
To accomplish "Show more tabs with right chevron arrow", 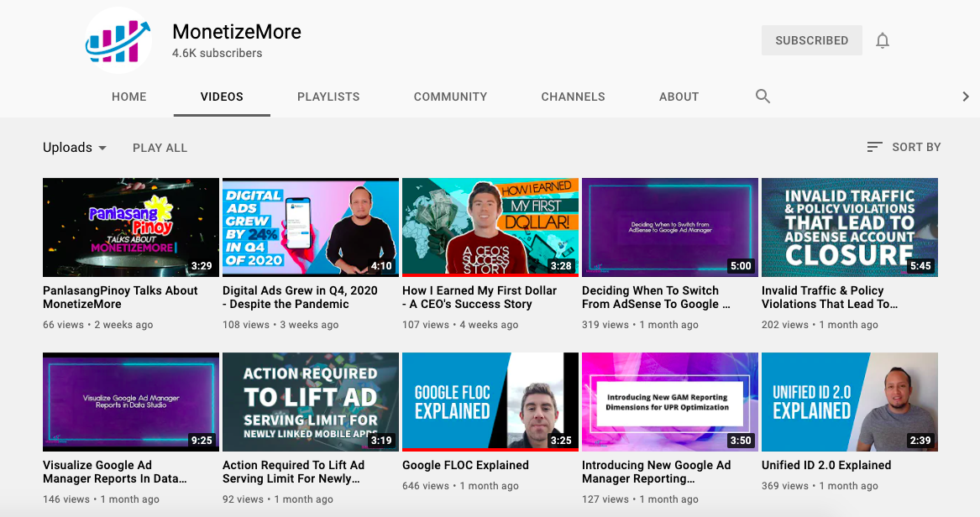I will (x=966, y=97).
